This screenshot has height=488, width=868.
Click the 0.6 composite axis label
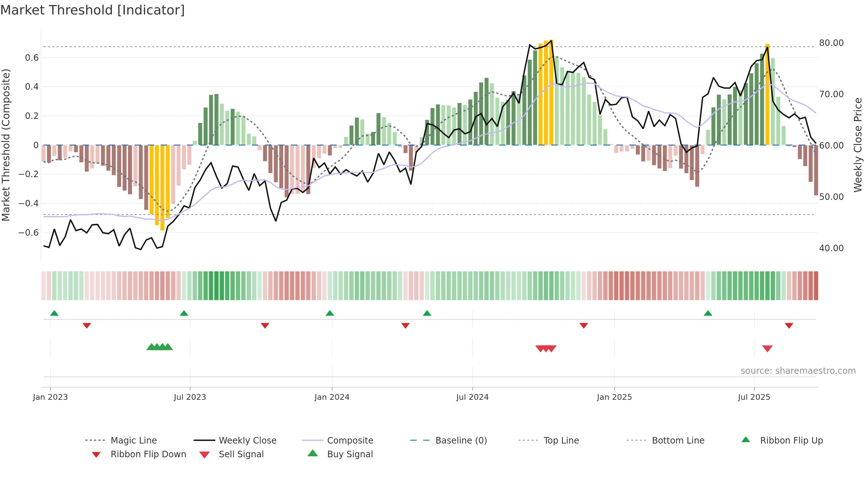tap(32, 57)
